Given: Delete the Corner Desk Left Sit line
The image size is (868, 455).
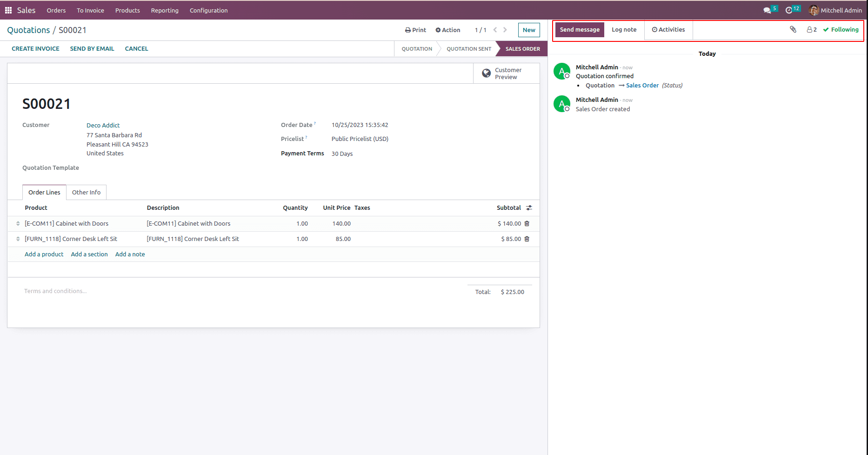Looking at the screenshot, I should click(x=527, y=239).
